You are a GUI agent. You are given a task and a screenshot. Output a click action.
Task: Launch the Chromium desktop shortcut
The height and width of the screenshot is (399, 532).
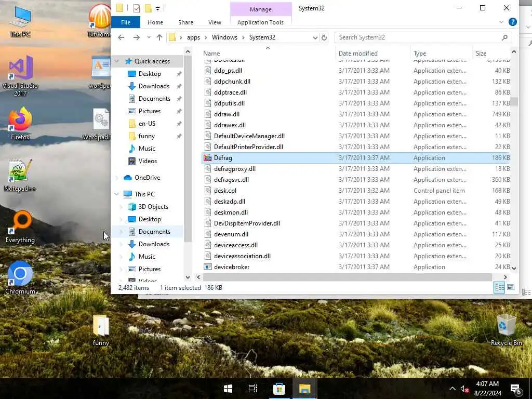point(20,277)
